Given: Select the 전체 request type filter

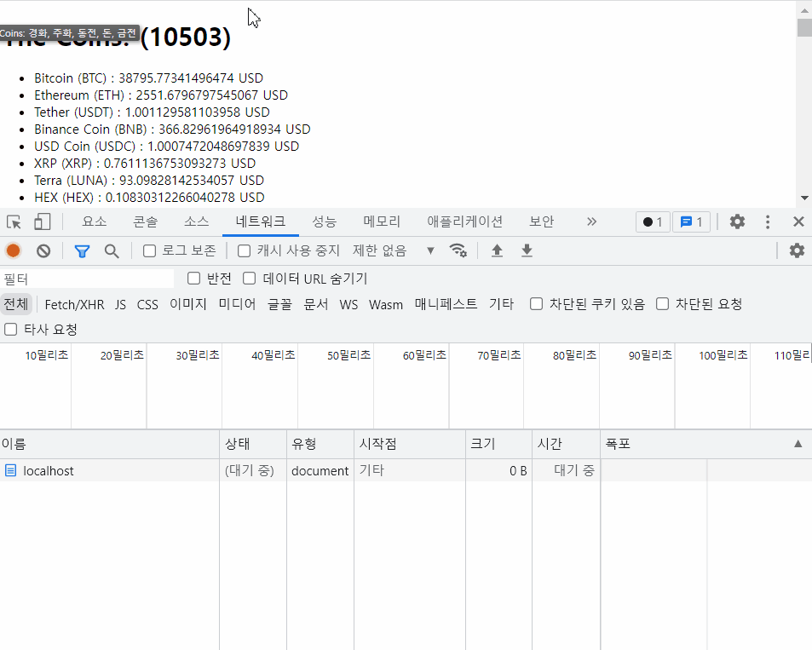Looking at the screenshot, I should click(x=16, y=304).
